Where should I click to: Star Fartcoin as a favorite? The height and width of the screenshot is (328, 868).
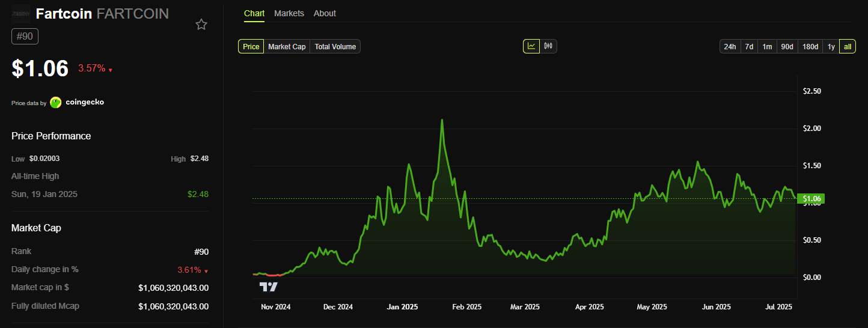pos(201,25)
